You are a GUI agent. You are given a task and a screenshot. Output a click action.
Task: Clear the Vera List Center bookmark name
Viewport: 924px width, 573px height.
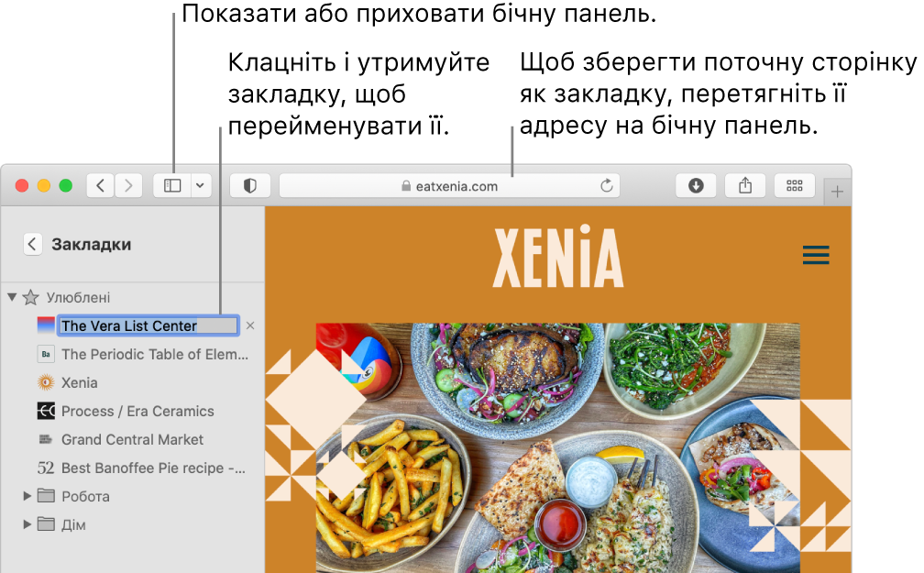pos(251,325)
